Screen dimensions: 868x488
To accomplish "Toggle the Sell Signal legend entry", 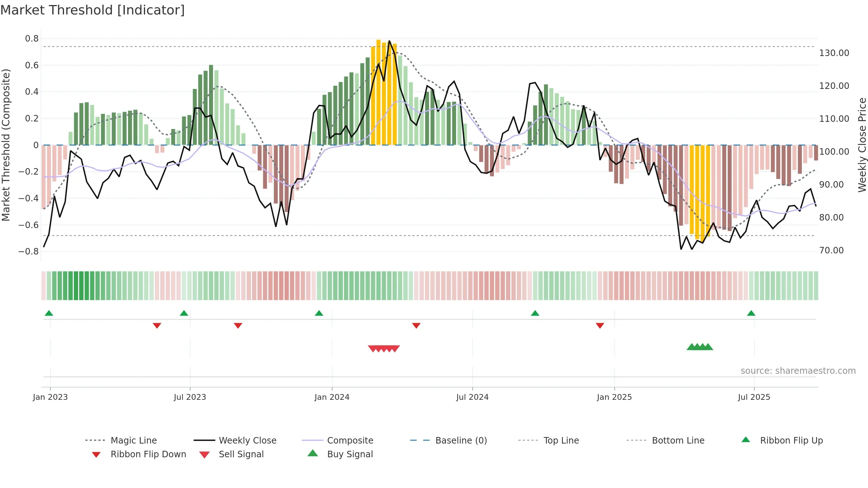I will [231, 454].
